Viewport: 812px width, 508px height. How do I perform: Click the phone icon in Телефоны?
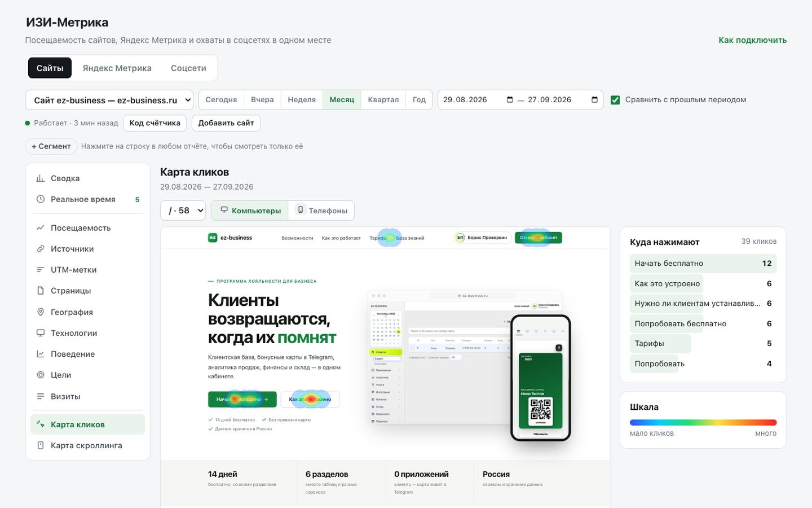tap(301, 210)
